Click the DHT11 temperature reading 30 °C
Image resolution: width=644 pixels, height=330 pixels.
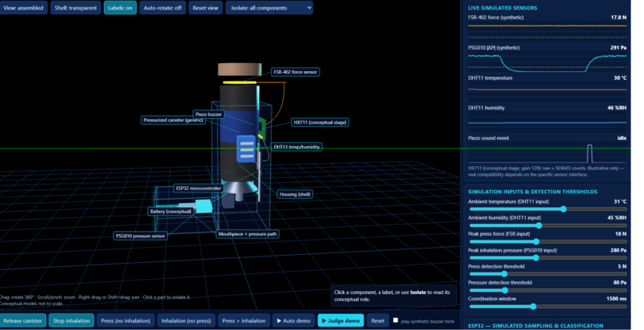(x=620, y=78)
